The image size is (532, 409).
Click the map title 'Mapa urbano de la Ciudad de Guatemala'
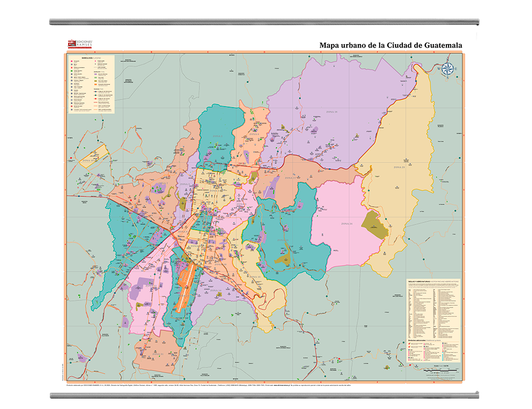pos(391,45)
